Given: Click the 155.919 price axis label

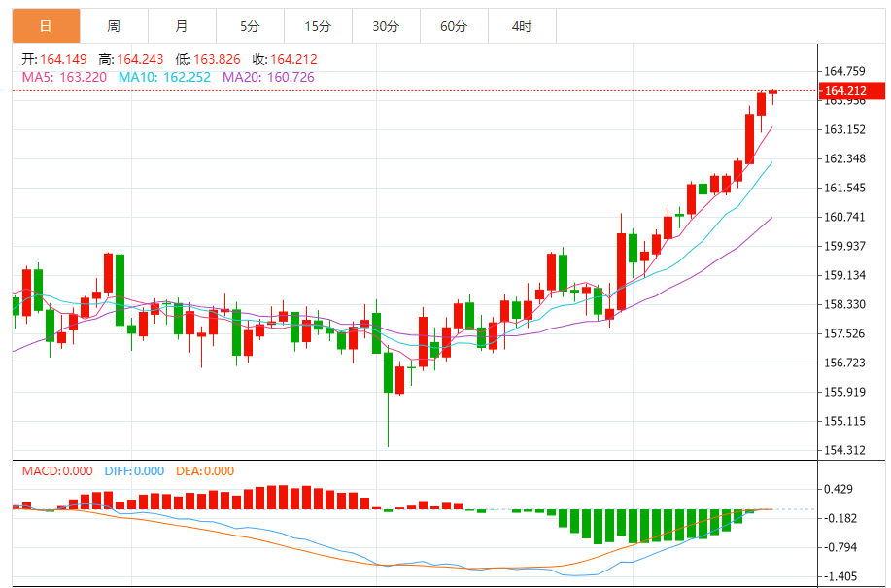Looking at the screenshot, I should point(845,392).
